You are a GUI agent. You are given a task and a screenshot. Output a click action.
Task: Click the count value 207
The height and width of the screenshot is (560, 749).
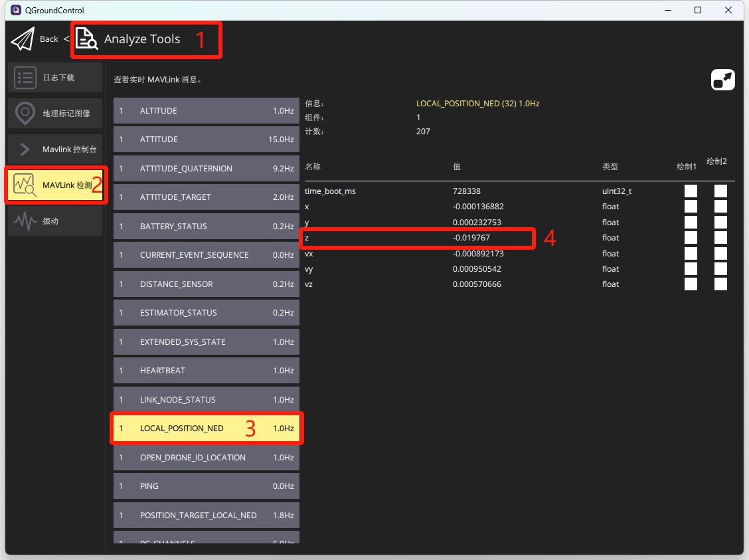[x=423, y=132]
